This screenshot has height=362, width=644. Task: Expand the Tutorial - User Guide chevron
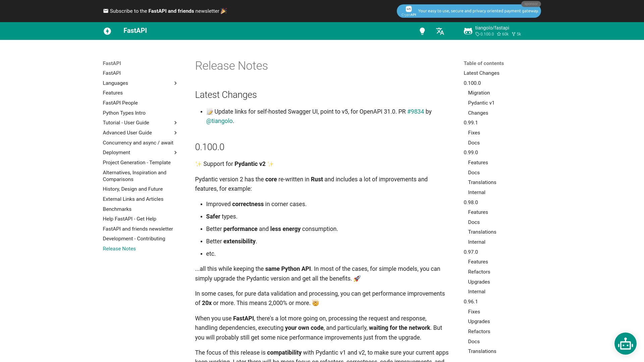175,123
